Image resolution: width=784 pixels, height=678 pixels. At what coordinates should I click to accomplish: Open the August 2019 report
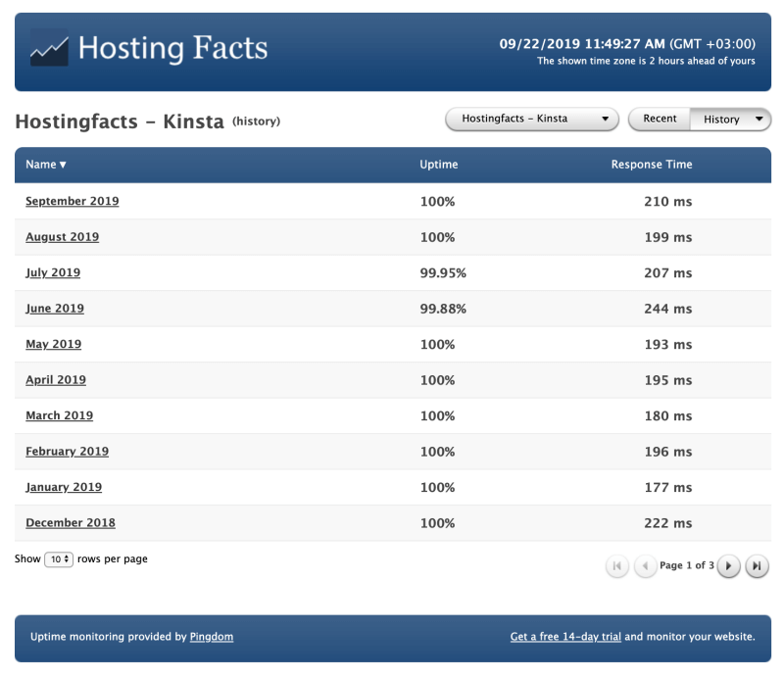click(63, 237)
